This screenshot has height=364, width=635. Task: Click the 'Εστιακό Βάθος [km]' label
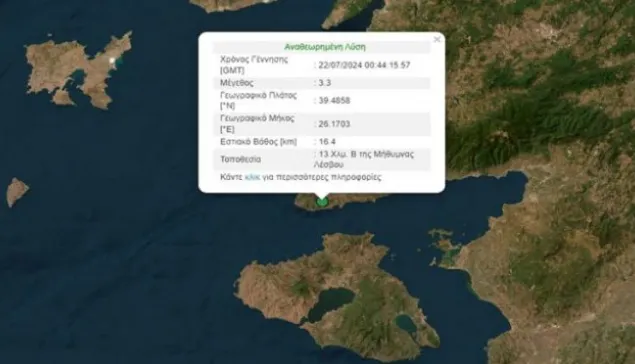pos(258,142)
